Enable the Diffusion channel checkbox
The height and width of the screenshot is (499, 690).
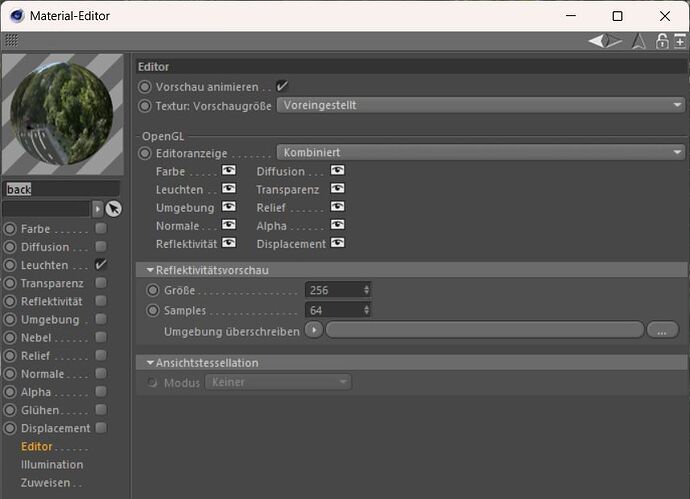(x=101, y=246)
